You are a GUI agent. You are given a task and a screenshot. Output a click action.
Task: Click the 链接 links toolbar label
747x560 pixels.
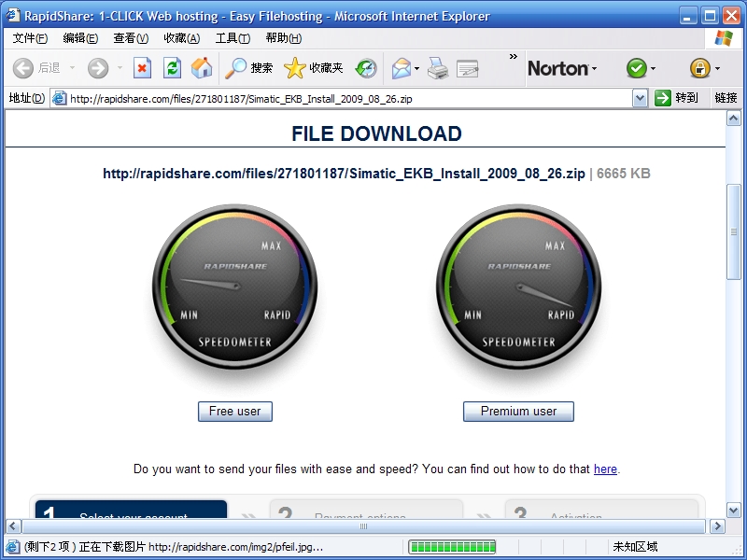click(x=726, y=98)
